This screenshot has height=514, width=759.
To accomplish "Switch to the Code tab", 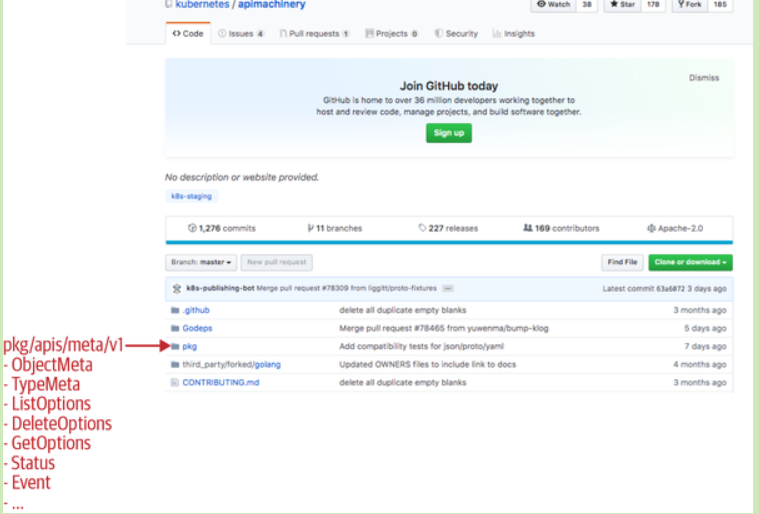I will tap(188, 33).
